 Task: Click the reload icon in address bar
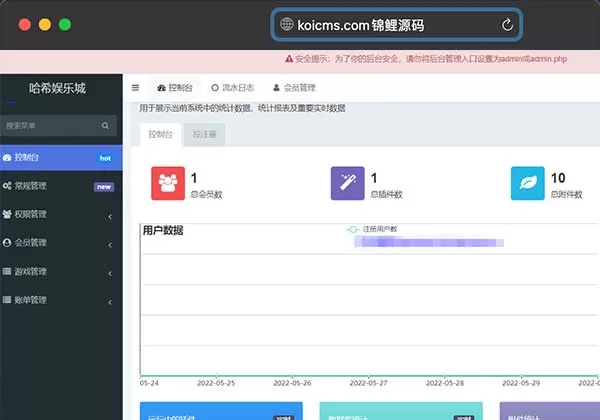507,25
